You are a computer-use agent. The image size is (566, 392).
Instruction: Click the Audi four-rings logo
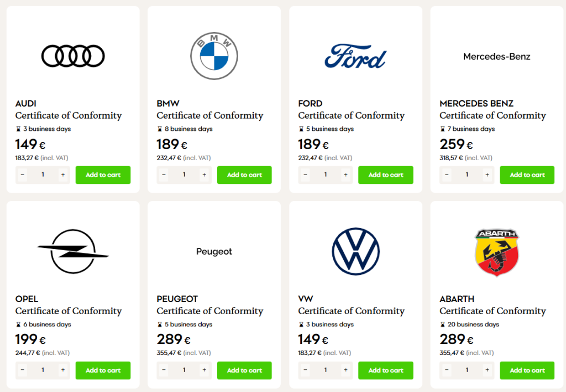(73, 56)
